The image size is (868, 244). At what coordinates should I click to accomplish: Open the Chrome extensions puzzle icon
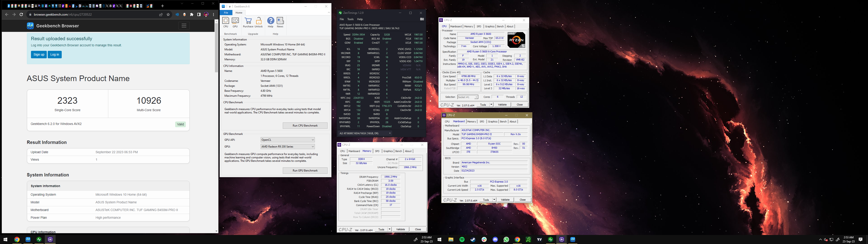(192, 14)
